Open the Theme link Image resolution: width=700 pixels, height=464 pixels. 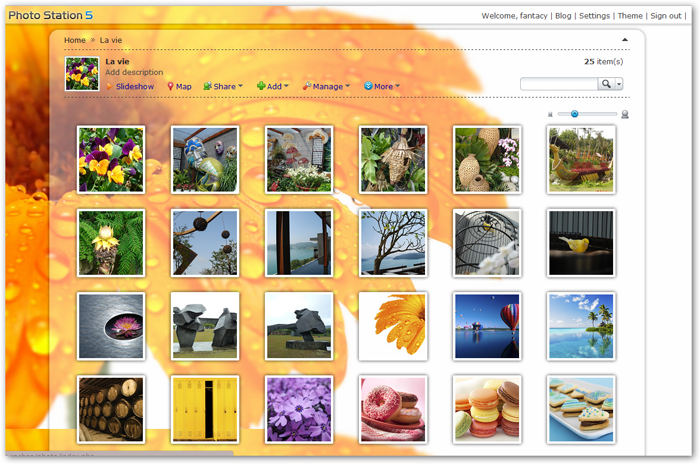pyautogui.click(x=630, y=16)
